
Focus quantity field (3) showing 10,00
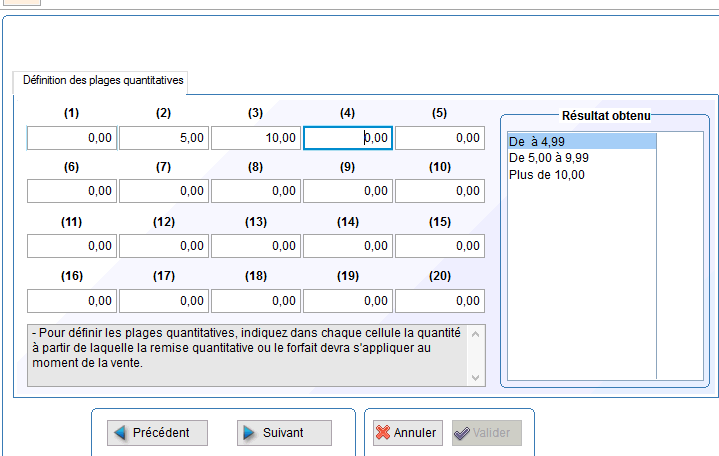[256, 138]
